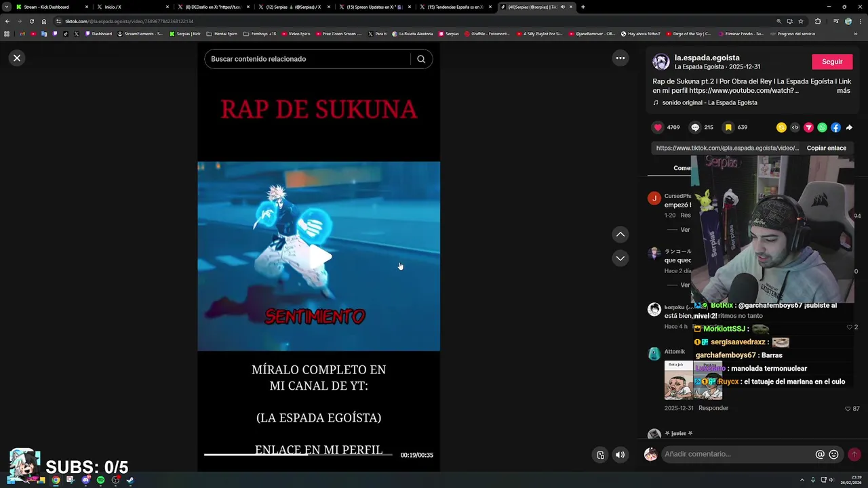Screen dimensions: 868x488
Task: Switch to 'Tendencias España' tab
Action: point(455,7)
